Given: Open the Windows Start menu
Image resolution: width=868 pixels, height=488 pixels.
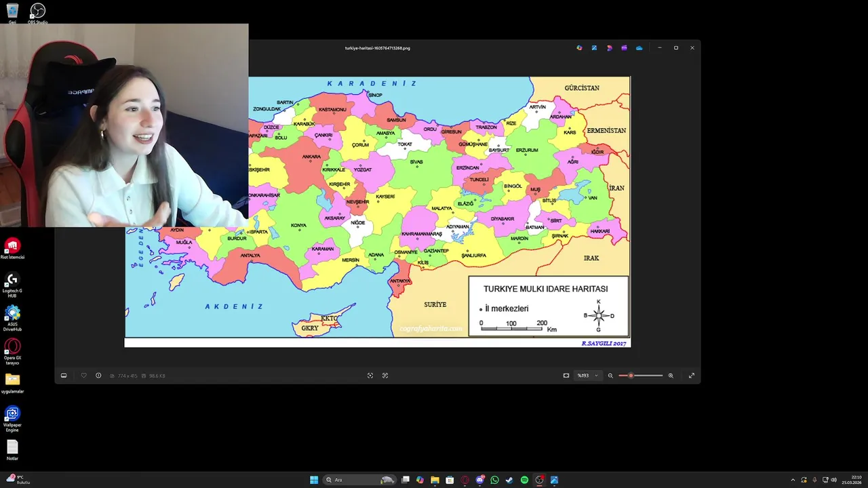Looking at the screenshot, I should point(314,480).
